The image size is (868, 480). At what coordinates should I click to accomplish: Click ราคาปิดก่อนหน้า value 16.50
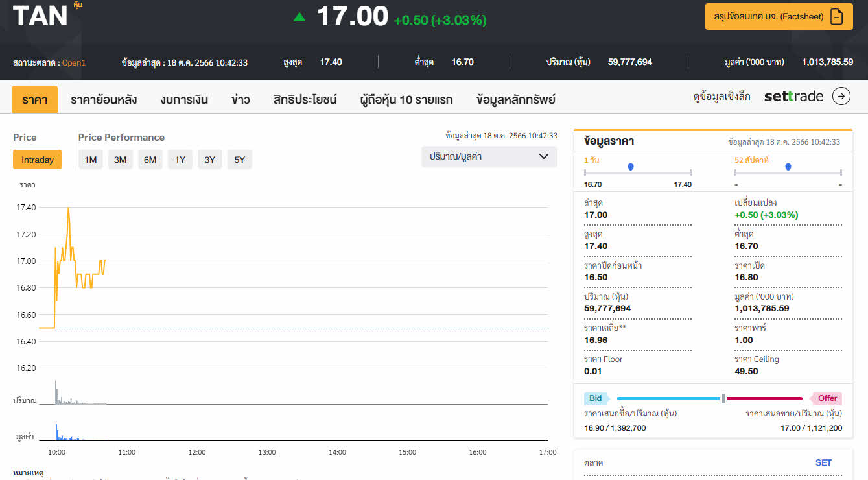596,278
